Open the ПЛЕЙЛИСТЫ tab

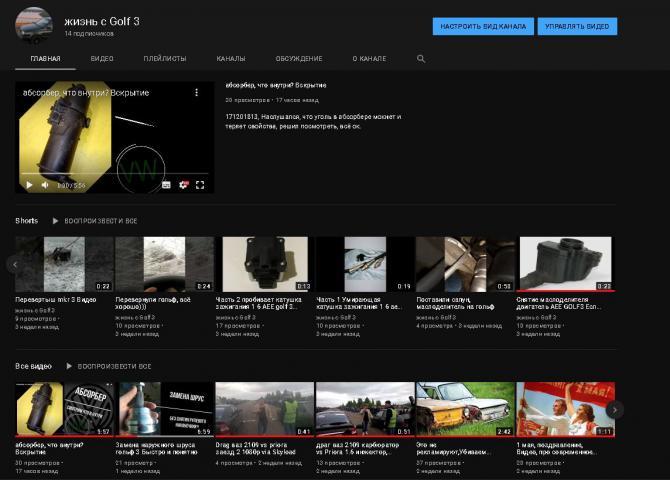pos(165,59)
